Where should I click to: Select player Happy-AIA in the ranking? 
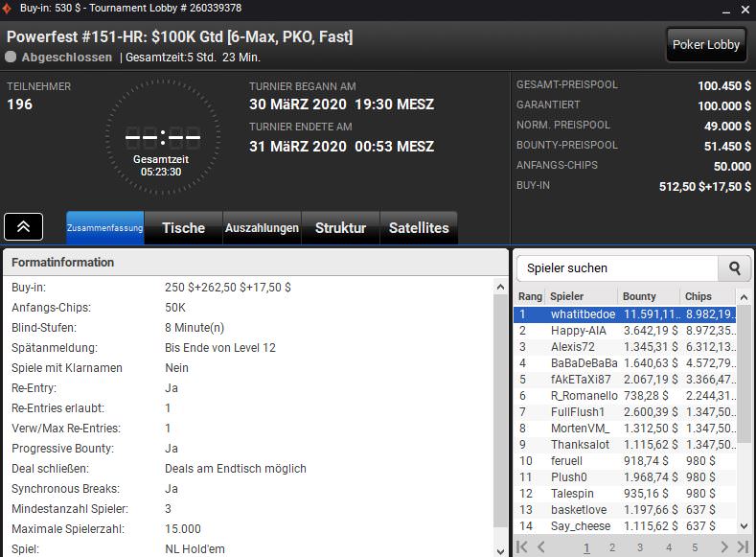pos(578,331)
